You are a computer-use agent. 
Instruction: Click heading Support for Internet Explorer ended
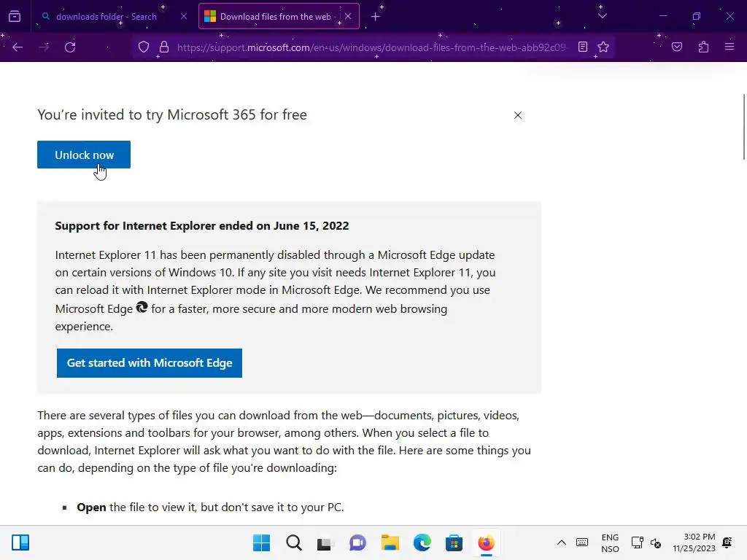pos(202,226)
